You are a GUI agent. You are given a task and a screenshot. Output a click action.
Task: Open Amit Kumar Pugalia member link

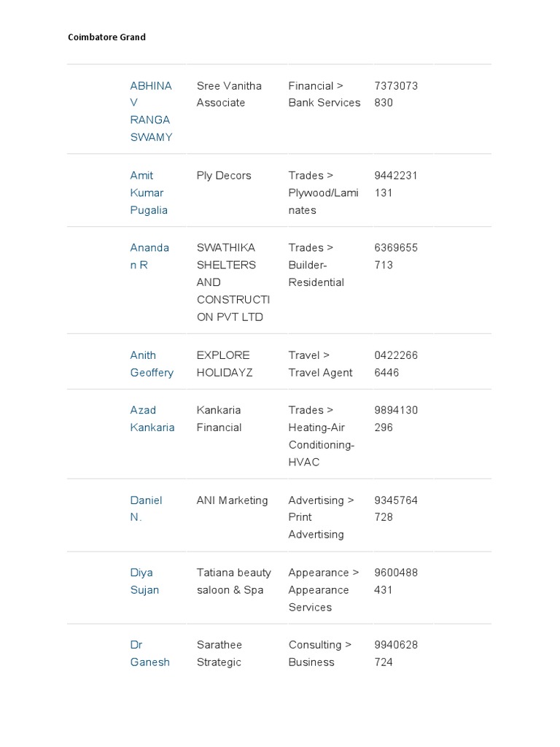tap(149, 193)
